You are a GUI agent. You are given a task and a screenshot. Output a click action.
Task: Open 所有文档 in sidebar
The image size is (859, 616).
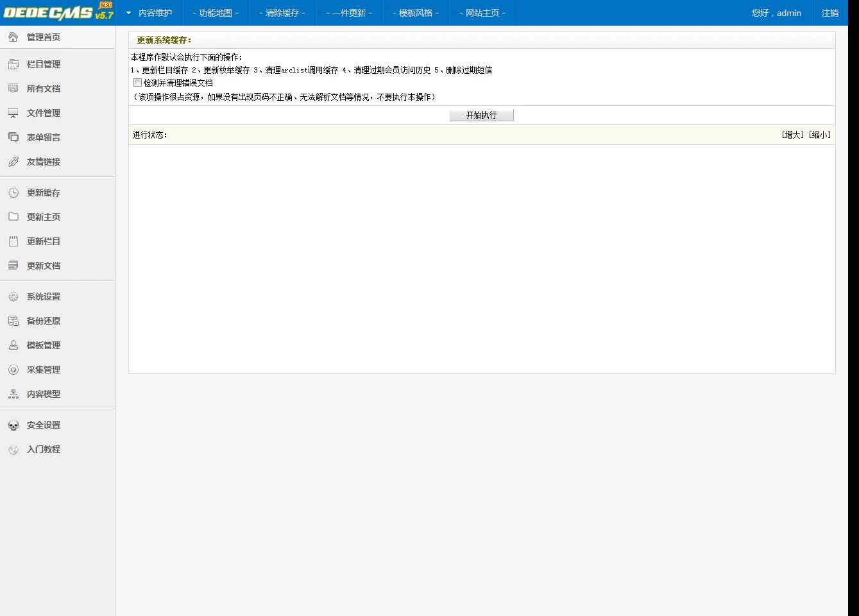coord(44,89)
